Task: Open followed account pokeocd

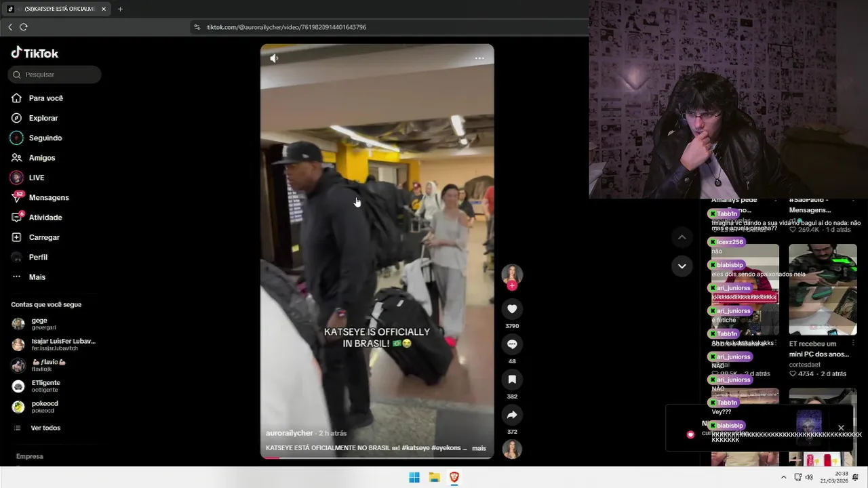Action: coord(54,407)
